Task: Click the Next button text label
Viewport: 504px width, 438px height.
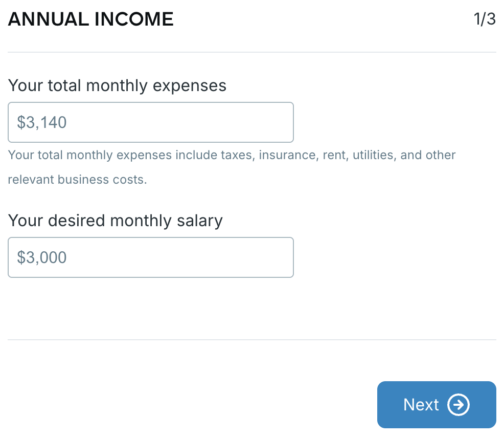Action: (x=421, y=405)
